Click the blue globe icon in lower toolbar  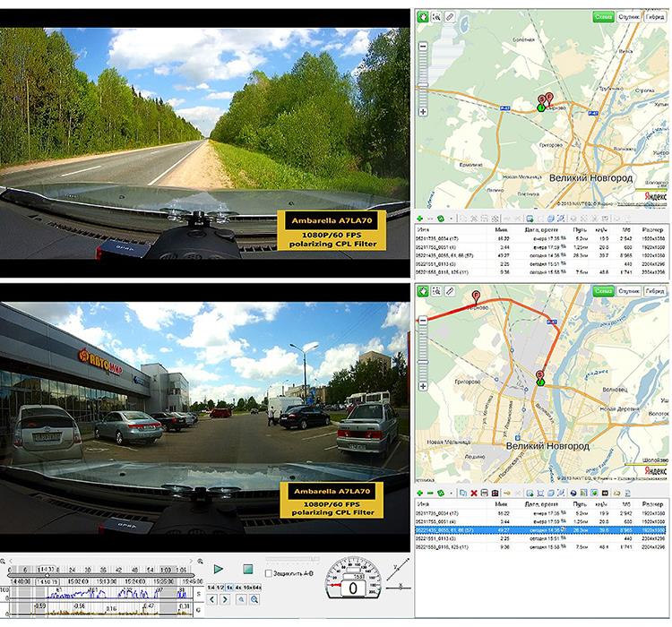click(x=573, y=493)
